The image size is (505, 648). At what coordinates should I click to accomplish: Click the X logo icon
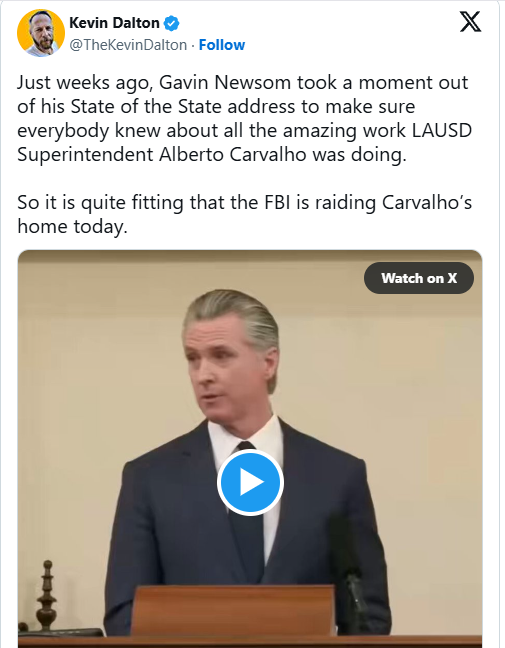pyautogui.click(x=470, y=21)
